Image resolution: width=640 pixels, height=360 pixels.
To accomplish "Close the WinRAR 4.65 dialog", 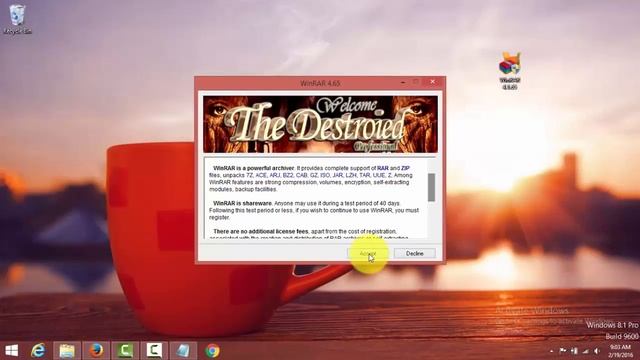I will click(433, 82).
